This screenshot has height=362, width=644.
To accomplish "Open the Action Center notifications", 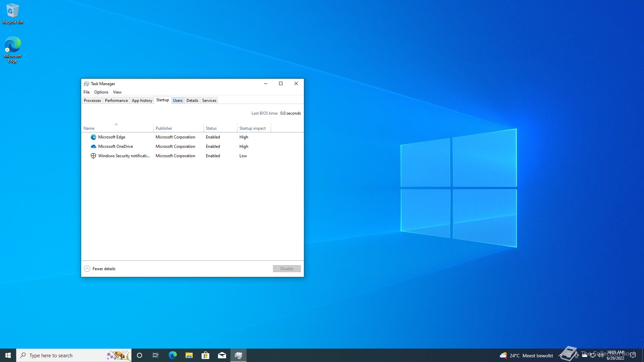I will coord(633,356).
